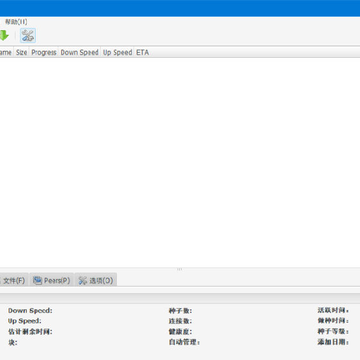The image size is (360, 360).
Task: Click the "块:" label
Action: [x=13, y=342]
